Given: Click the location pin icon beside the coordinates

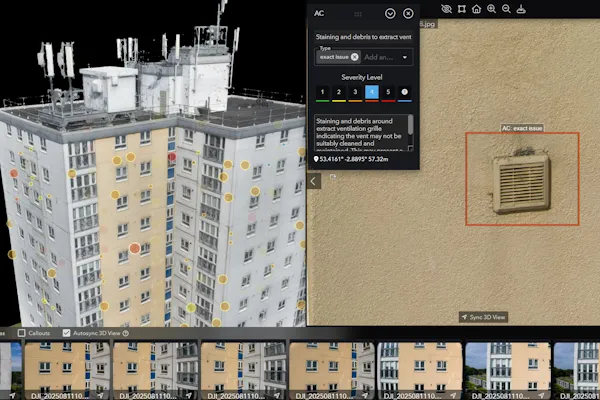Looking at the screenshot, I should click(x=316, y=159).
